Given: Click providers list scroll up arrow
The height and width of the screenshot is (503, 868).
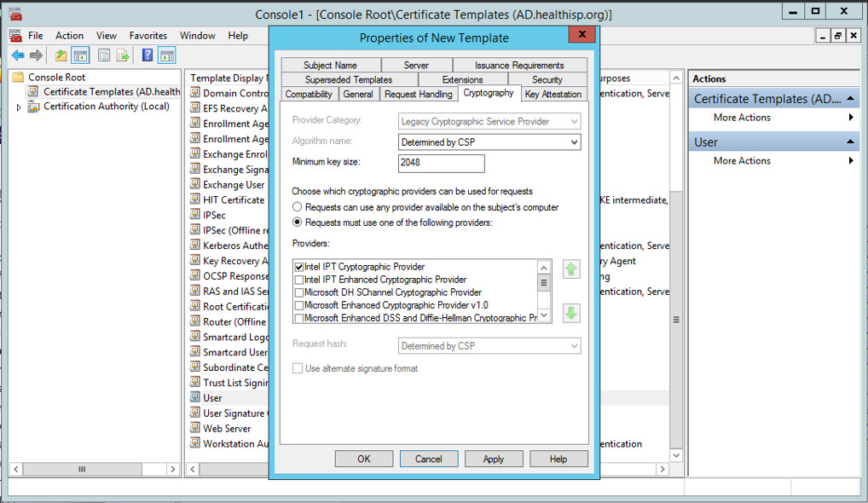Looking at the screenshot, I should pos(544,267).
